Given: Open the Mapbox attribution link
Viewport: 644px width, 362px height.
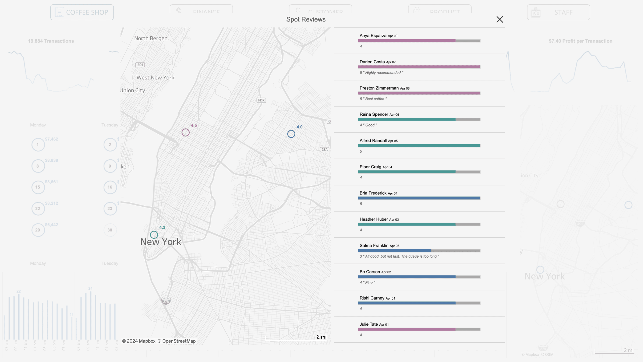Looking at the screenshot, I should pos(139,341).
